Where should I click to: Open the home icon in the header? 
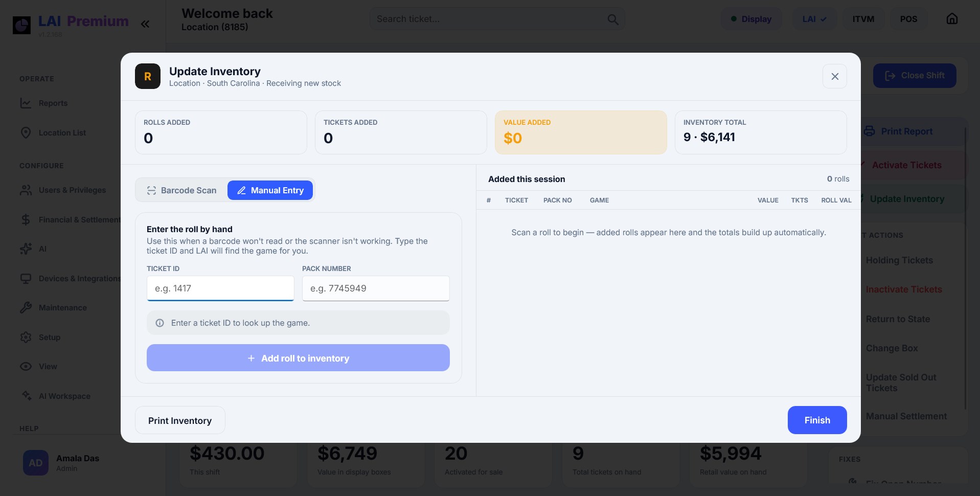[952, 19]
